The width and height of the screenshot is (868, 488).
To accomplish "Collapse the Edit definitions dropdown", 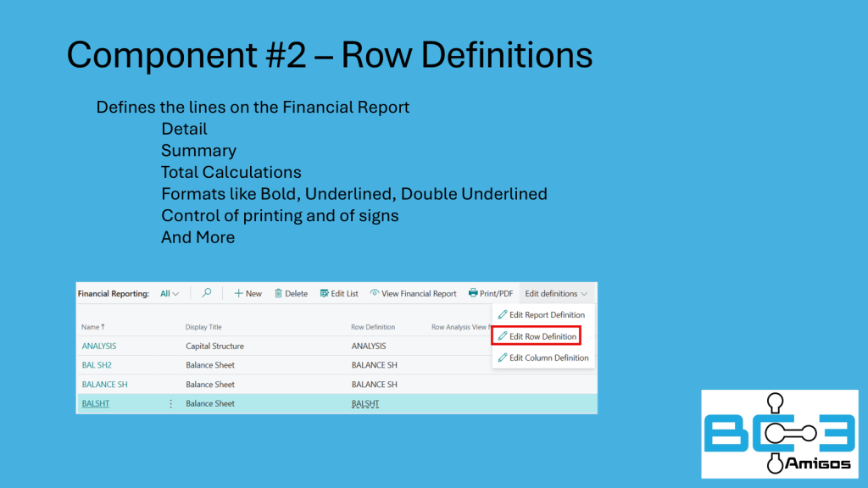I will 555,294.
